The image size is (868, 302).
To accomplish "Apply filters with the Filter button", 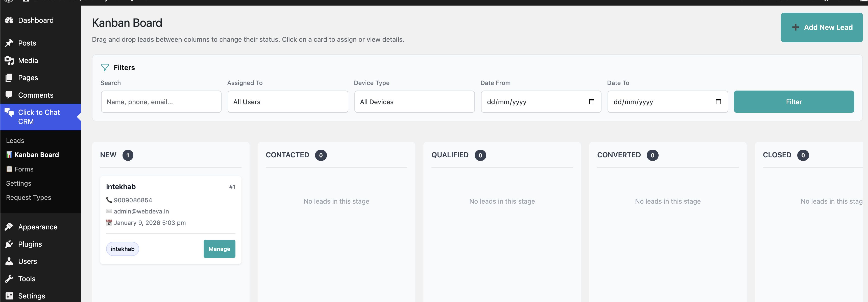I will point(793,102).
